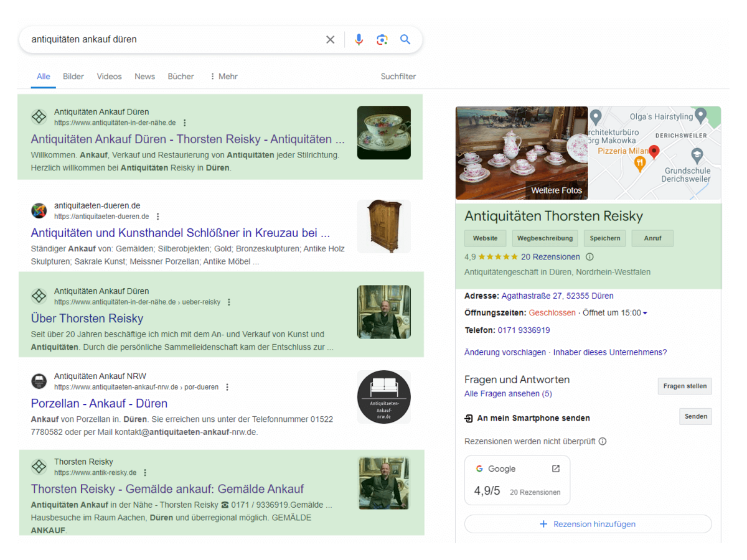Screen dimensions: 747x560
Task: Click the red 'Geschlossen' status text
Action: tap(553, 313)
